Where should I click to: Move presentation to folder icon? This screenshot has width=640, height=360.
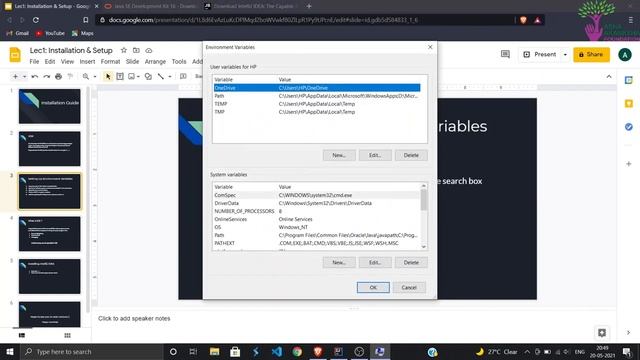(136, 50)
